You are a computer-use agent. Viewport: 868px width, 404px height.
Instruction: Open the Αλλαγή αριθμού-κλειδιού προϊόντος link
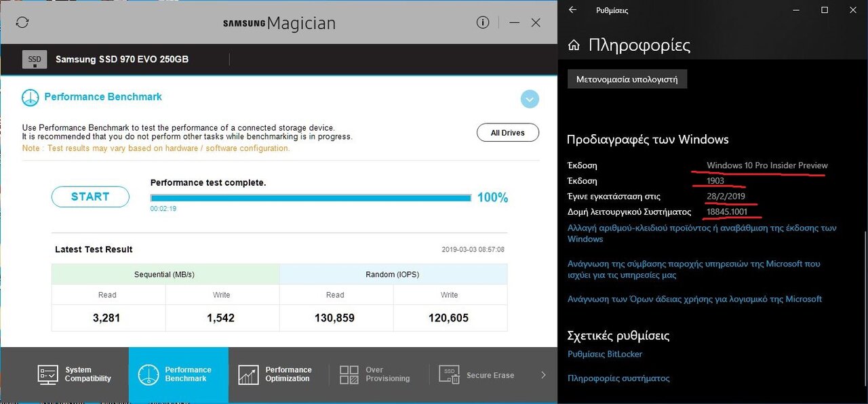pos(702,233)
